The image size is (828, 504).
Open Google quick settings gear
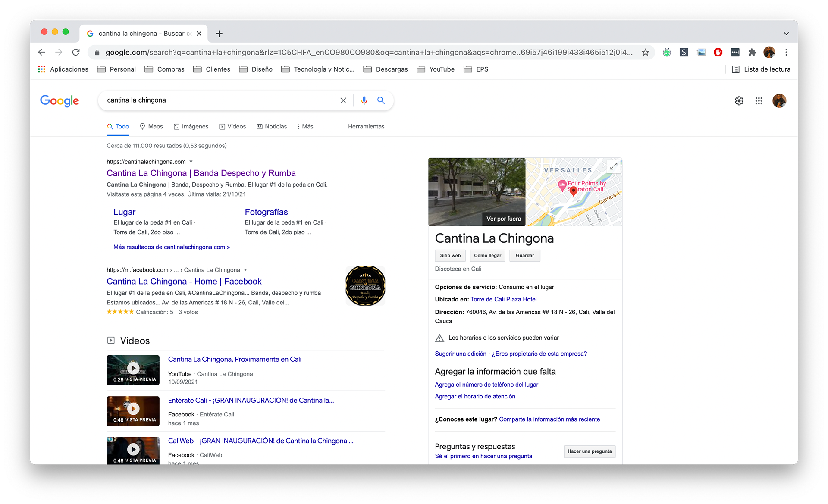739,101
